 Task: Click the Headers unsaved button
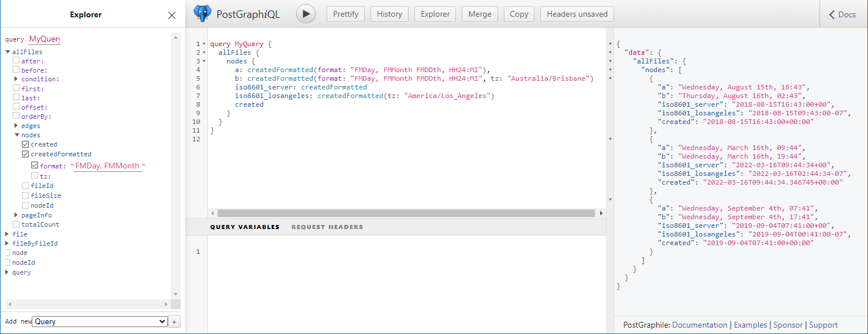(x=577, y=14)
